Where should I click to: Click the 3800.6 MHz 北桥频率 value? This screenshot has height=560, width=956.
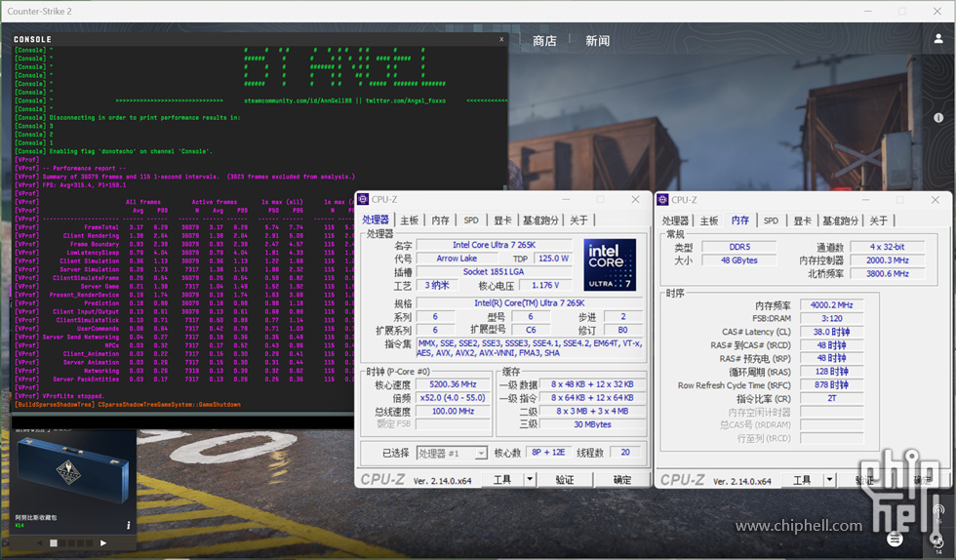pos(887,274)
